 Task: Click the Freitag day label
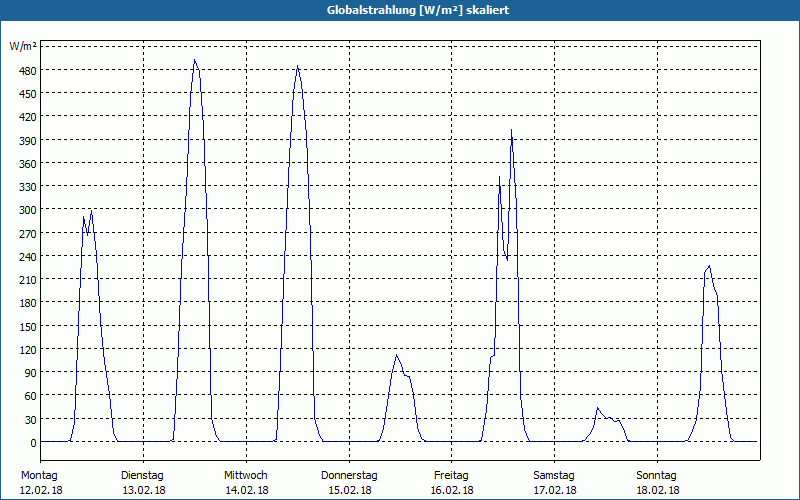click(452, 476)
